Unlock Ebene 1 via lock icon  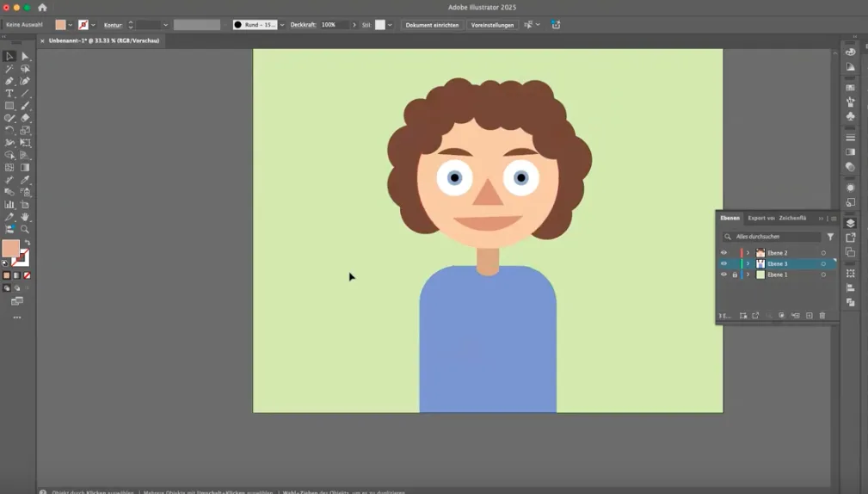[x=735, y=275]
